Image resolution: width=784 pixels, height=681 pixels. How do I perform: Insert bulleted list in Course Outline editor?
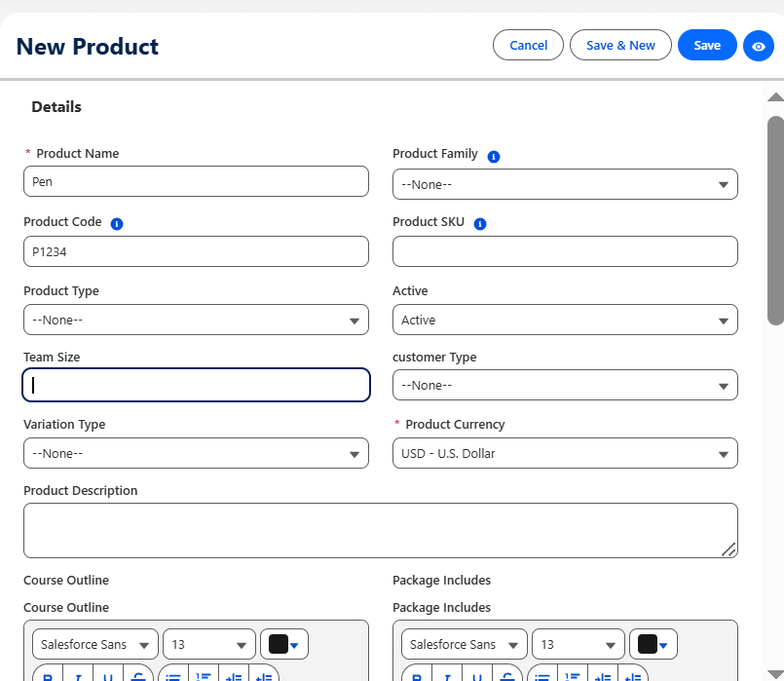tap(173, 673)
